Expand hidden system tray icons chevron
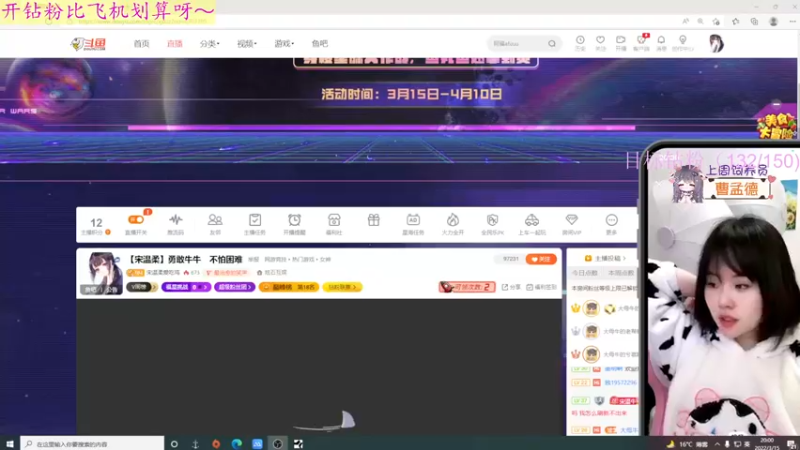 pyautogui.click(x=717, y=444)
